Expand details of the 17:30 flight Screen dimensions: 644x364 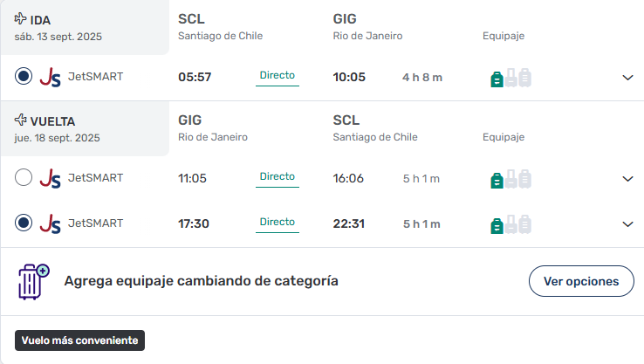[x=627, y=224]
